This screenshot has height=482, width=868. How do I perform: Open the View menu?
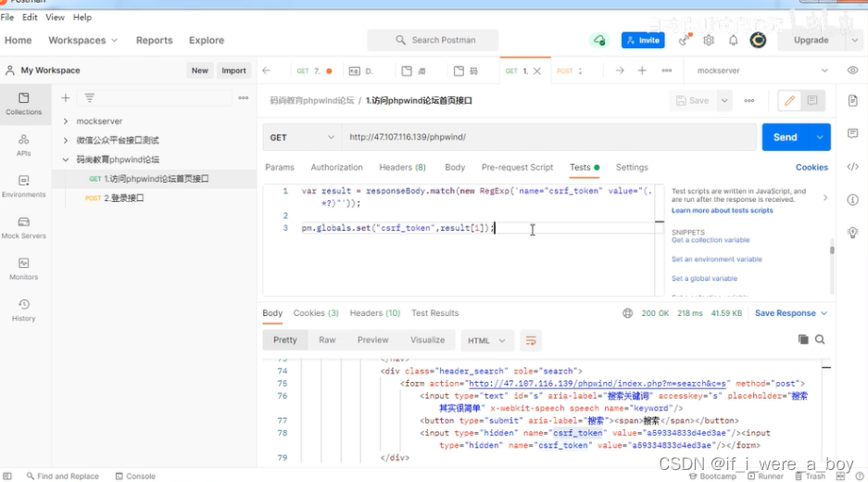tap(55, 18)
